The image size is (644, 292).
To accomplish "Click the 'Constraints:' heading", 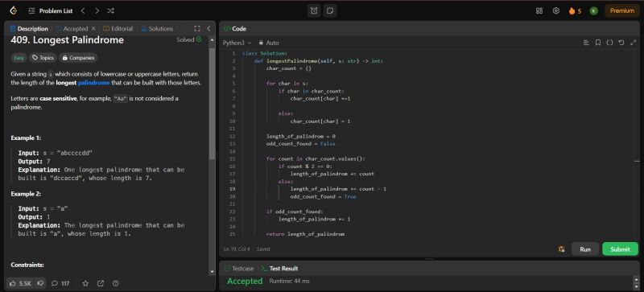I will (x=27, y=265).
